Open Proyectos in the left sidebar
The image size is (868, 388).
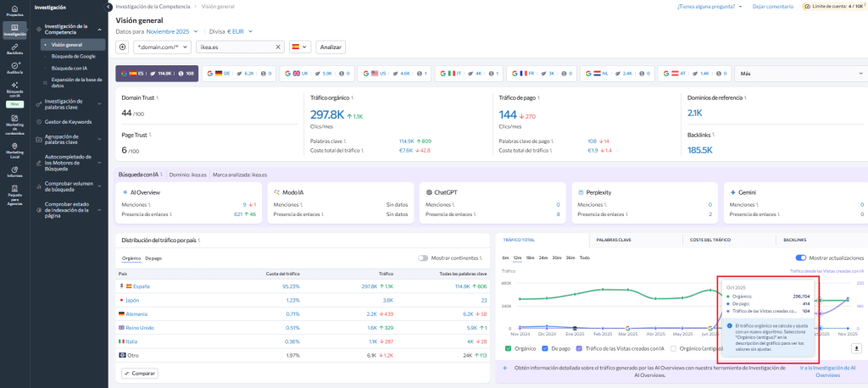(14, 11)
